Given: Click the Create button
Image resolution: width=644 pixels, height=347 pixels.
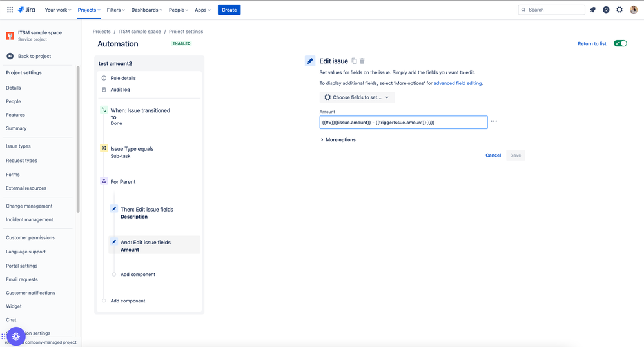Looking at the screenshot, I should pyautogui.click(x=229, y=10).
